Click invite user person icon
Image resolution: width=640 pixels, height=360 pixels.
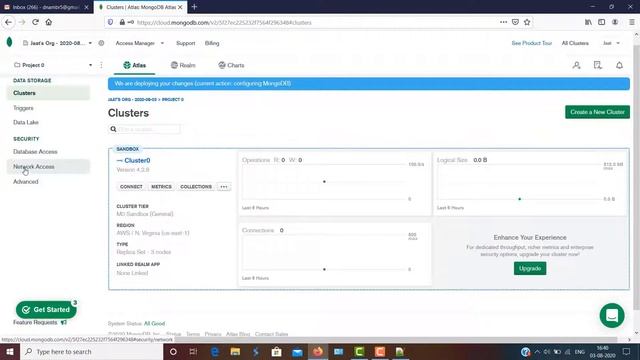576,65
